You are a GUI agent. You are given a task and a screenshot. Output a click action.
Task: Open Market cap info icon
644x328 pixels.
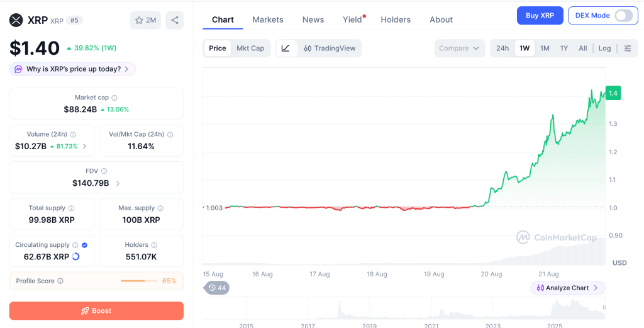pyautogui.click(x=114, y=98)
